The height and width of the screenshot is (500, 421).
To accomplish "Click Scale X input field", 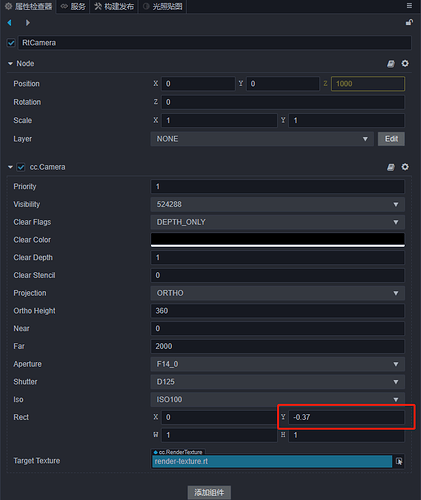I will 219,120.
